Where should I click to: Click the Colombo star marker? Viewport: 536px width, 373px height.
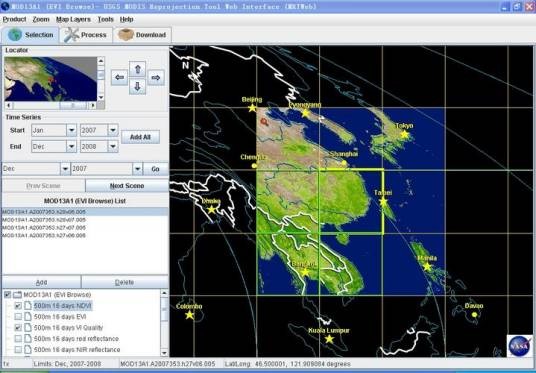pos(190,315)
